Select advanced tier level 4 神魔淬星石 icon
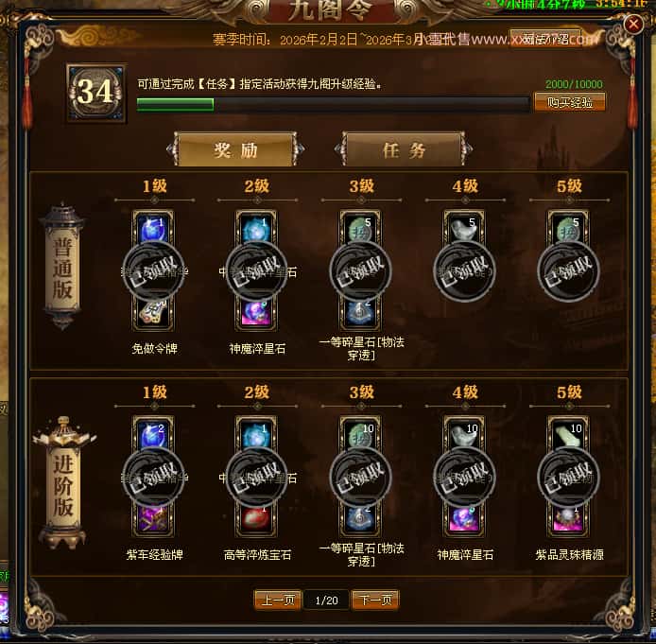Viewport: 656px width, 644px height. (x=464, y=519)
